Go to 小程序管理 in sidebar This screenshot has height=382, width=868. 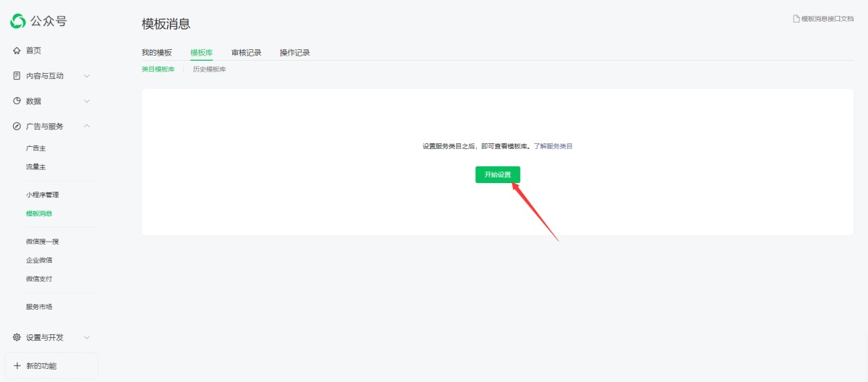coord(42,195)
